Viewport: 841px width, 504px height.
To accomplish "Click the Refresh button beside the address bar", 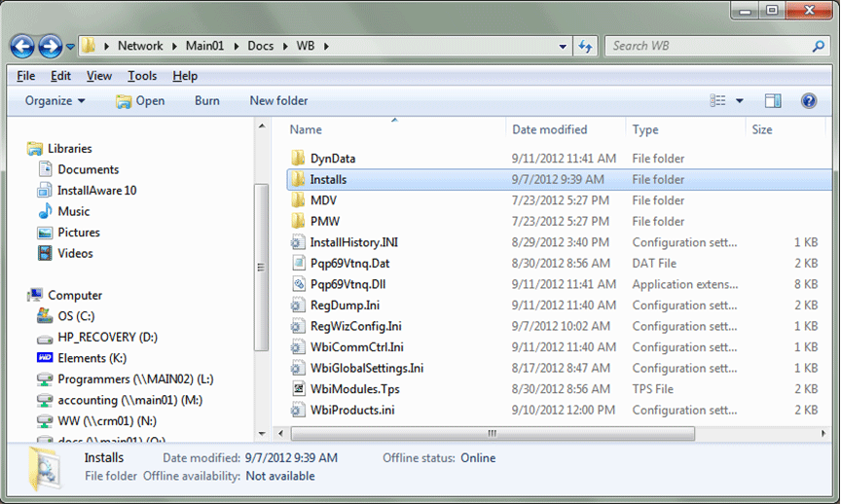I will tap(585, 47).
